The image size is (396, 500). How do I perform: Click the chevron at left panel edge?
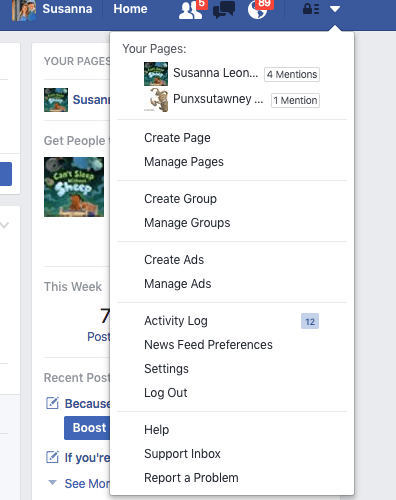[4, 225]
